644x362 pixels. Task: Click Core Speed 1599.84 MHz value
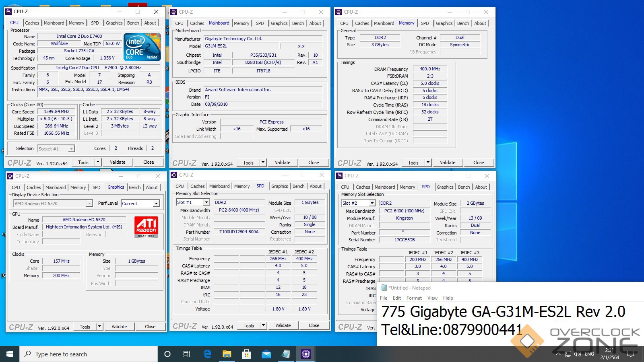57,111
